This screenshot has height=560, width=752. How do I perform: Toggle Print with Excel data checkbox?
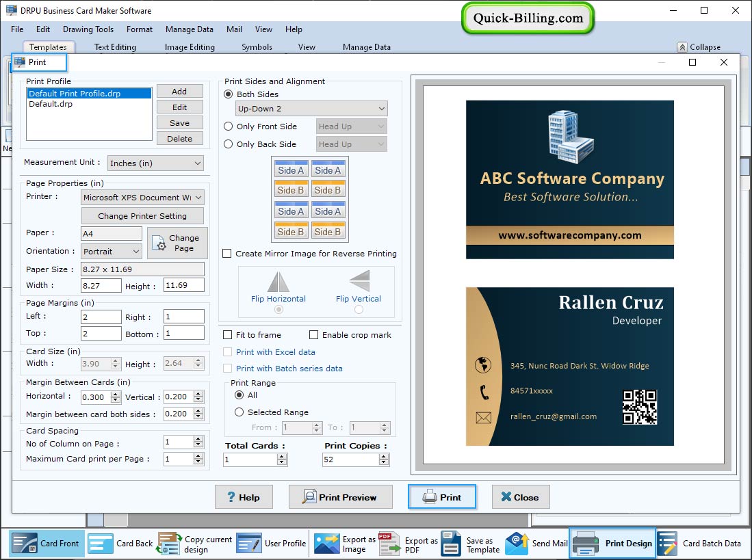click(x=228, y=352)
